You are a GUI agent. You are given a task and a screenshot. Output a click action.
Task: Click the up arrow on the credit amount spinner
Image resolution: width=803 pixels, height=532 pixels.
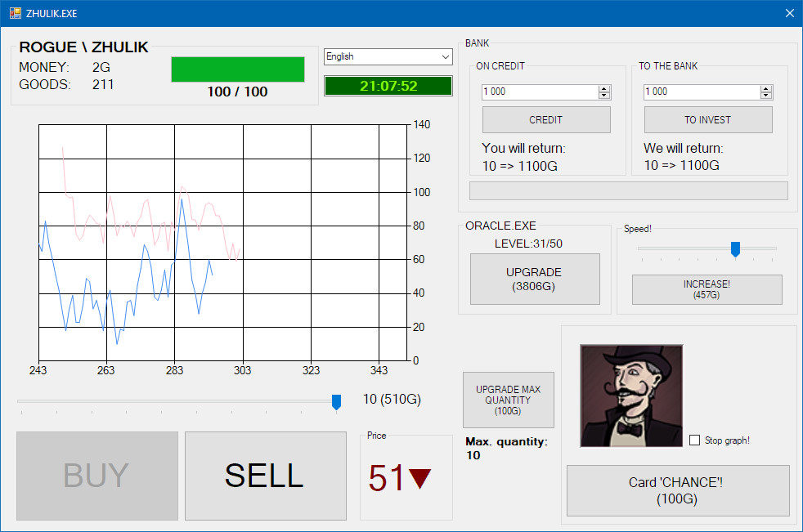tap(603, 87)
